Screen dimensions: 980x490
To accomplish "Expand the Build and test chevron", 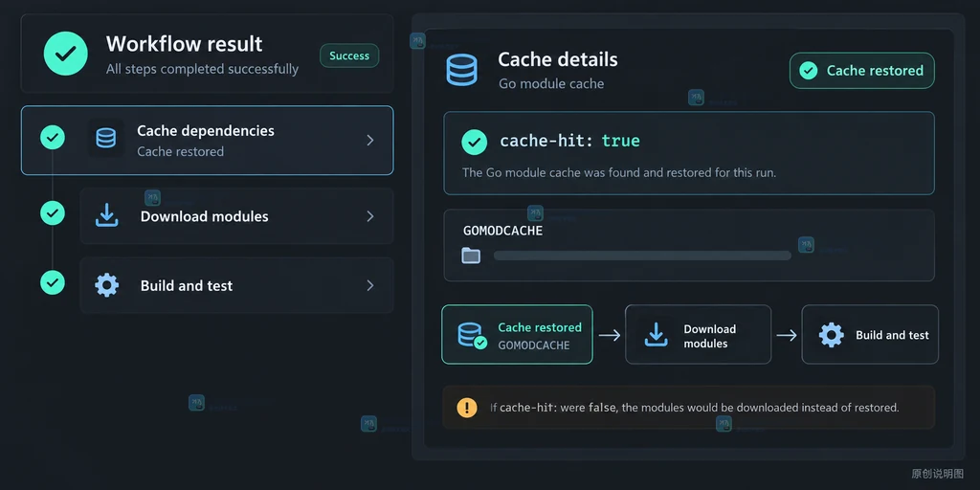I will pos(370,285).
